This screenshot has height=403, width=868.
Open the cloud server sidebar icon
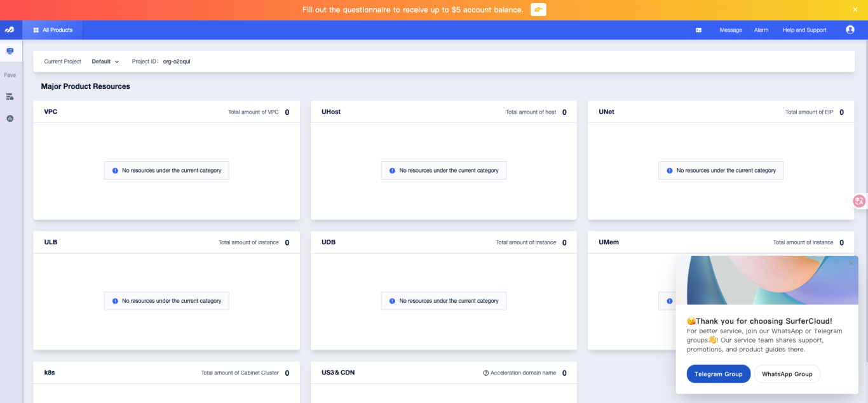click(x=10, y=96)
